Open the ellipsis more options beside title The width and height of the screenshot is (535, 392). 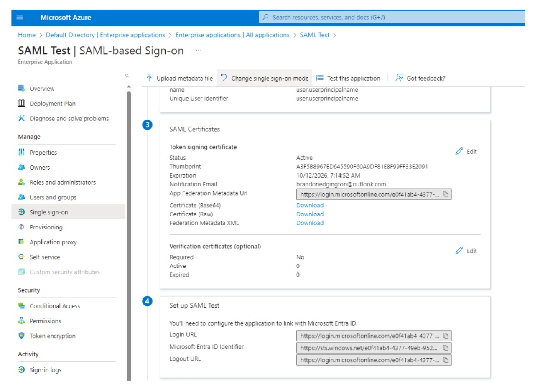tap(199, 51)
